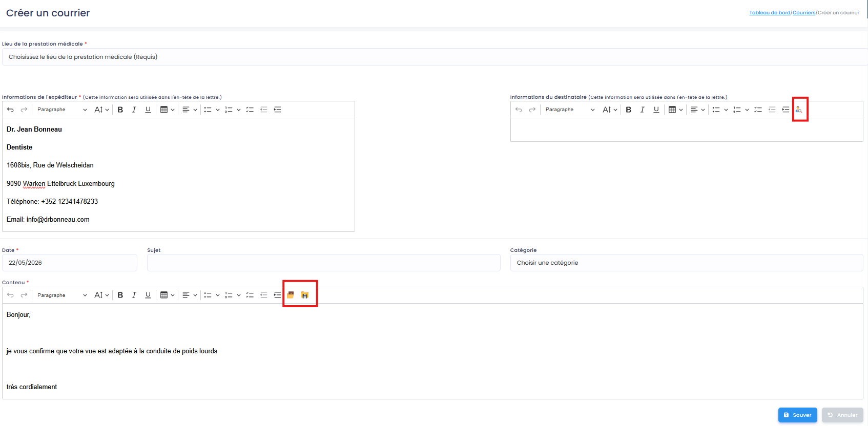Insert a to-do list in Contenu editor
This screenshot has width=868, height=426.
250,295
